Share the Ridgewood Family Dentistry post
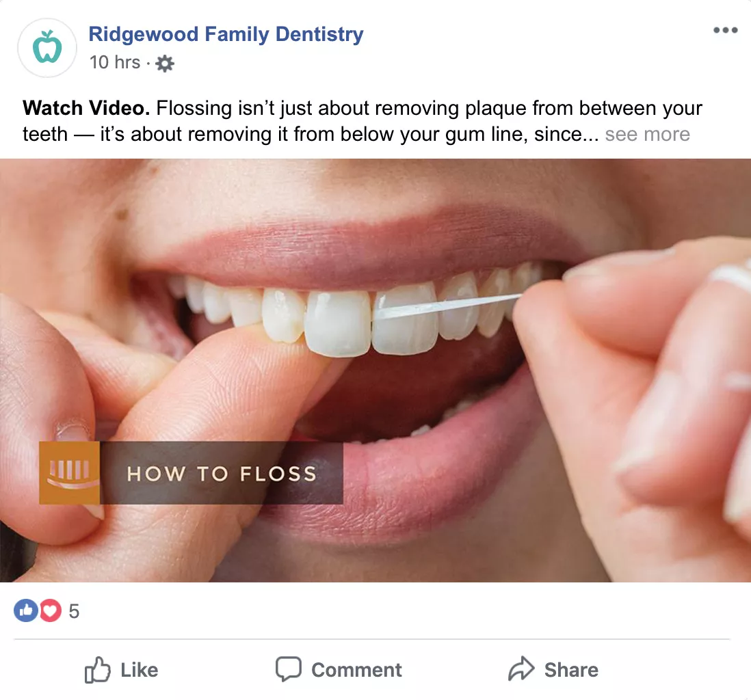The width and height of the screenshot is (751, 700). 554,669
